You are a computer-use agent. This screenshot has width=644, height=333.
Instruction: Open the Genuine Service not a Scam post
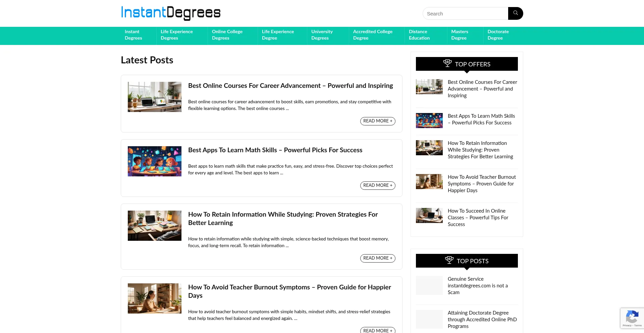pos(478,285)
